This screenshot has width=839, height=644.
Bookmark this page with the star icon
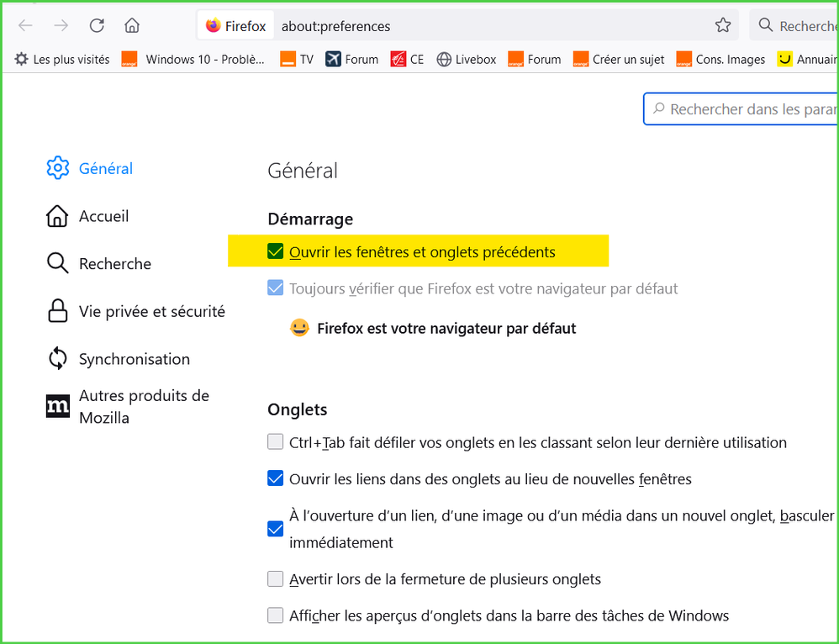(723, 25)
